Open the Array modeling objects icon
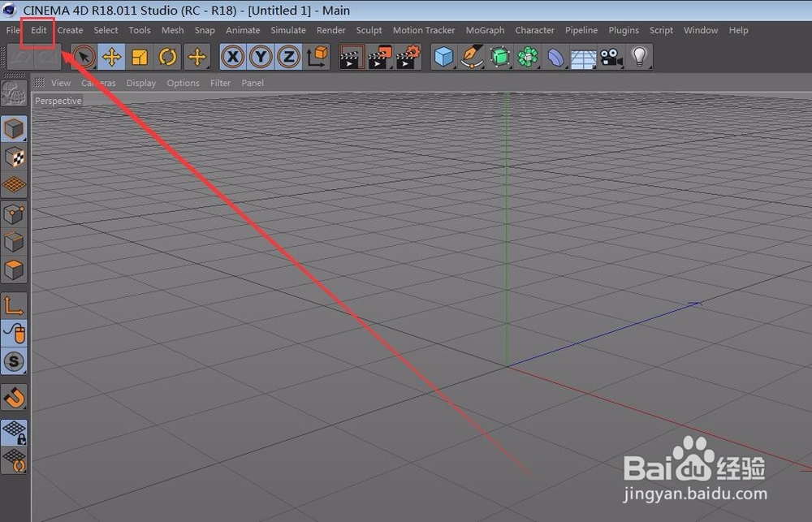This screenshot has height=522, width=812. pos(529,57)
